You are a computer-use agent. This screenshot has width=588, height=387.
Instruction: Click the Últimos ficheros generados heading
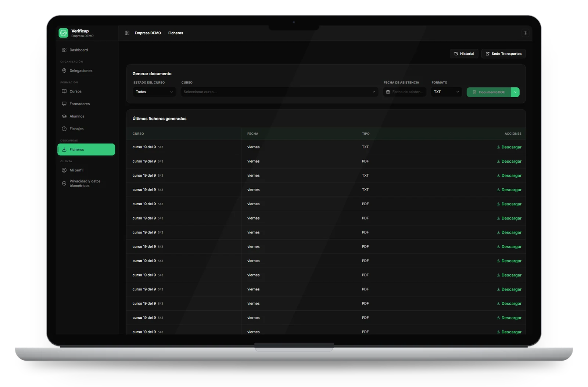click(x=159, y=119)
